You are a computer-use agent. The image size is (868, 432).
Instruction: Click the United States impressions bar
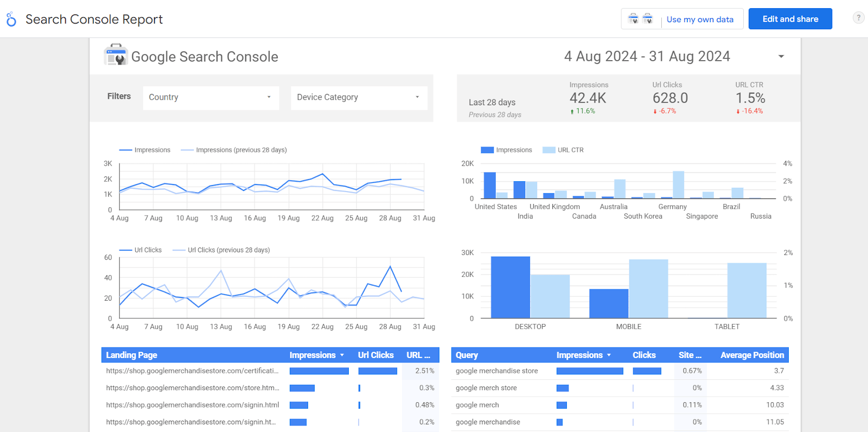[x=490, y=186]
